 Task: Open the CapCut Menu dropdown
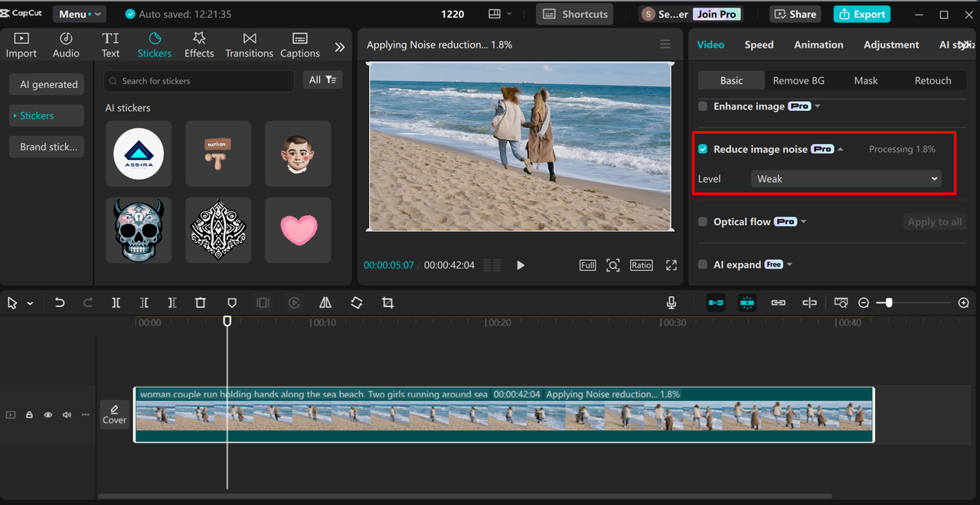point(80,14)
